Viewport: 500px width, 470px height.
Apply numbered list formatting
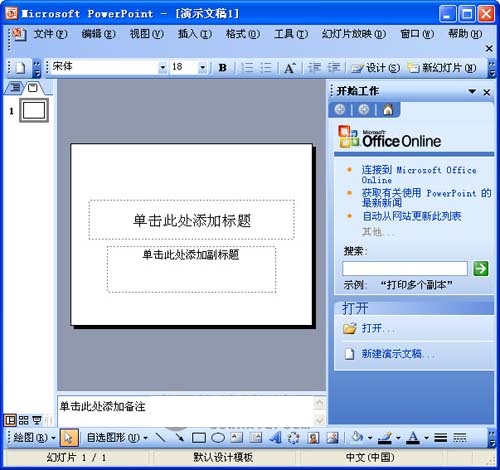click(247, 68)
